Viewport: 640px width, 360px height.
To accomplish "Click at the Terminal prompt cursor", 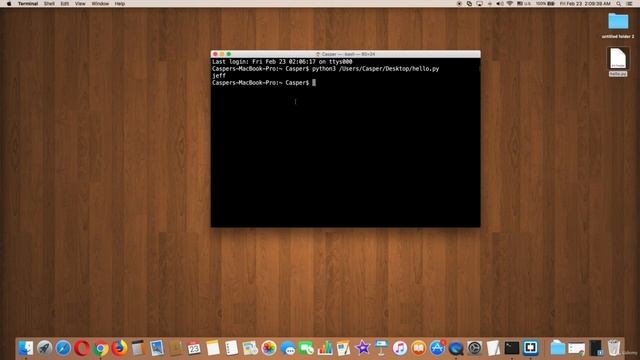I will 314,82.
